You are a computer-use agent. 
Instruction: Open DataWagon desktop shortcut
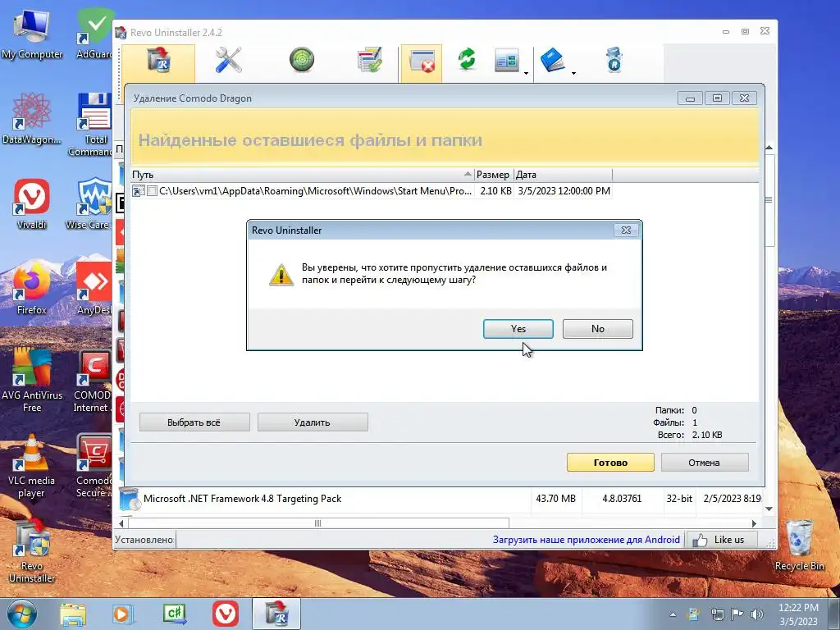32,119
